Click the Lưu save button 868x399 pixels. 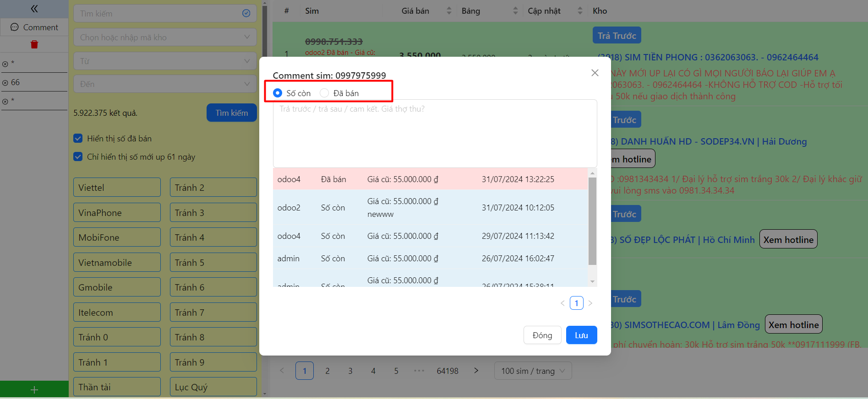(581, 335)
